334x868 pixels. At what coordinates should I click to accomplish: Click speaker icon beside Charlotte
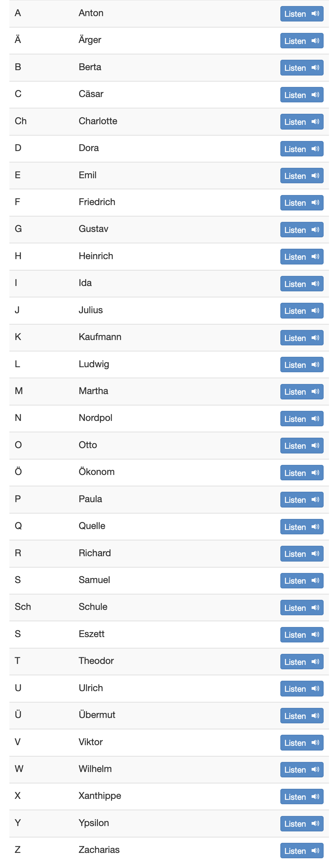click(x=315, y=122)
